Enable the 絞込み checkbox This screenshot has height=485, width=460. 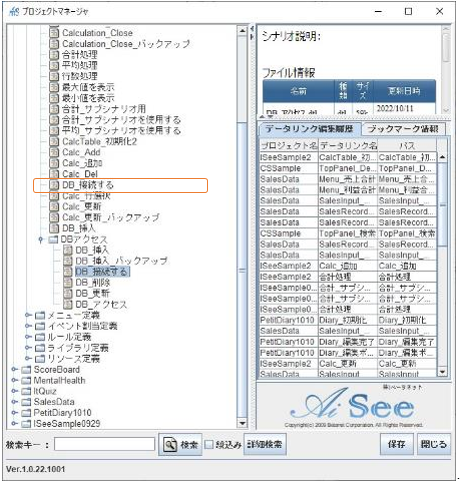coord(209,445)
